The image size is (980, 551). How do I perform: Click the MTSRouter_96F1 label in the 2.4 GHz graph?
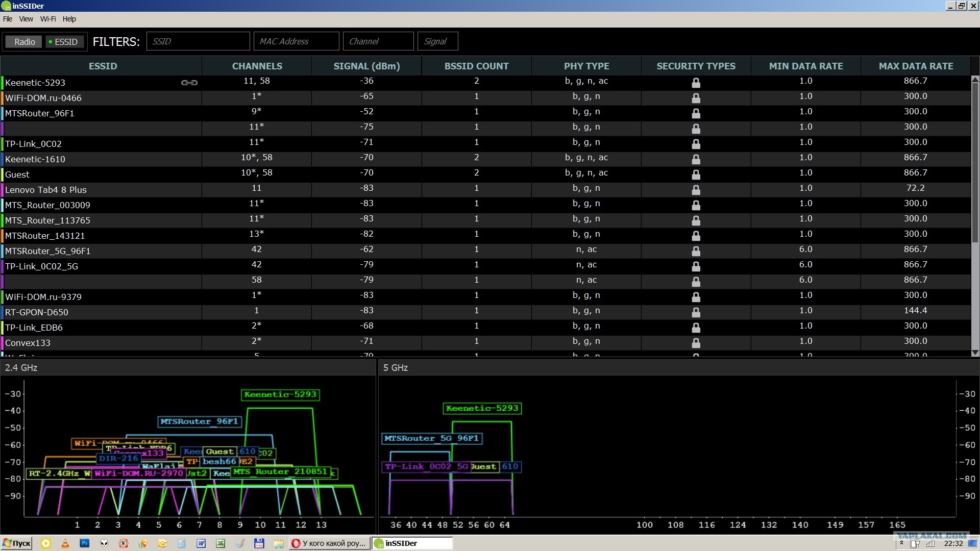199,421
